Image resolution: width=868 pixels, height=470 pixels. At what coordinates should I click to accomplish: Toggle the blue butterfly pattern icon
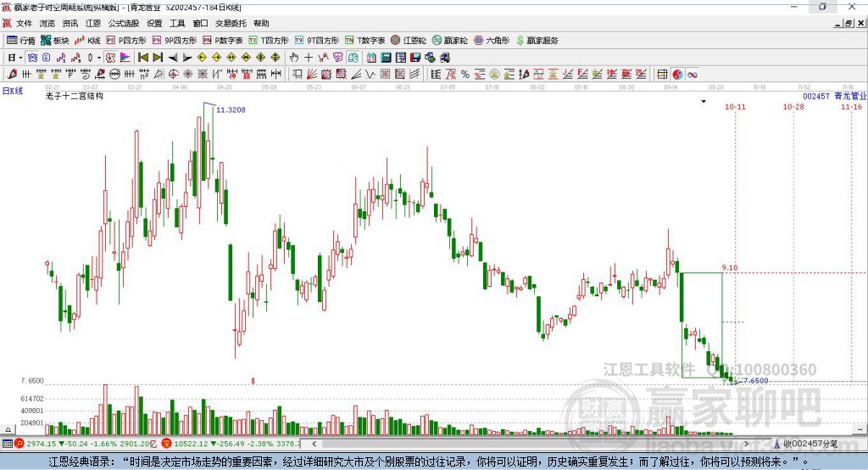point(33,58)
